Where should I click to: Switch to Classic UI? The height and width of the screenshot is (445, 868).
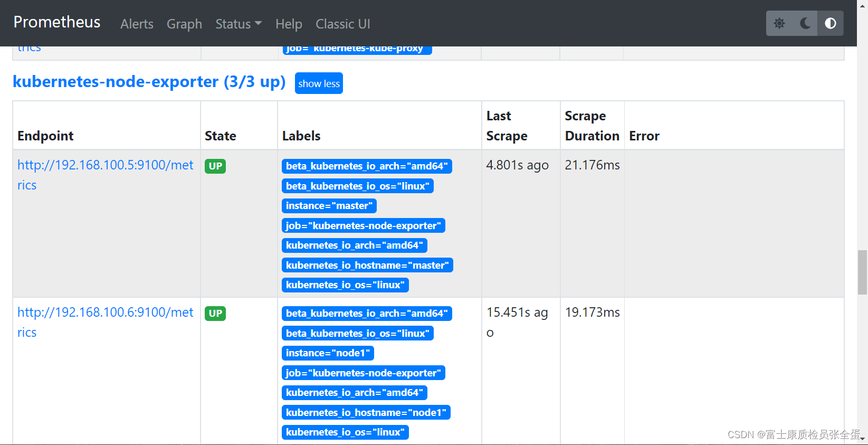pos(343,24)
